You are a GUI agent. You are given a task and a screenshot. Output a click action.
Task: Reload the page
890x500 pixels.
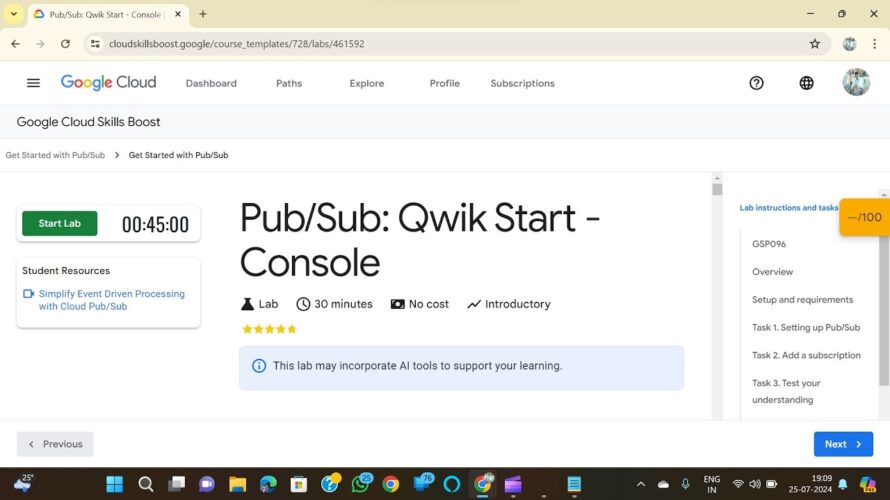[65, 44]
